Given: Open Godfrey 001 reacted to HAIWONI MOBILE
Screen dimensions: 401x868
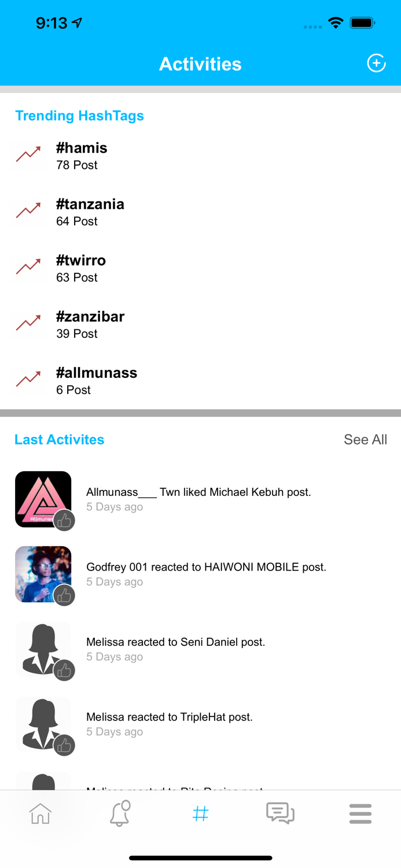Looking at the screenshot, I should pyautogui.click(x=200, y=574).
